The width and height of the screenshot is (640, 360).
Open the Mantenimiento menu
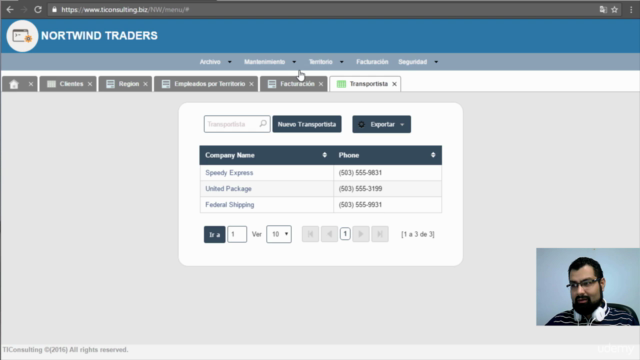coord(264,62)
